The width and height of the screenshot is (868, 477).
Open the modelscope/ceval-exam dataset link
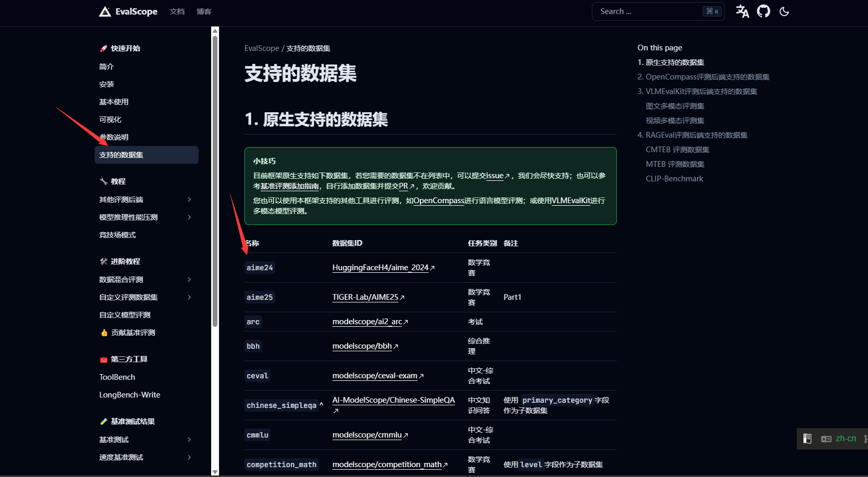(x=374, y=376)
